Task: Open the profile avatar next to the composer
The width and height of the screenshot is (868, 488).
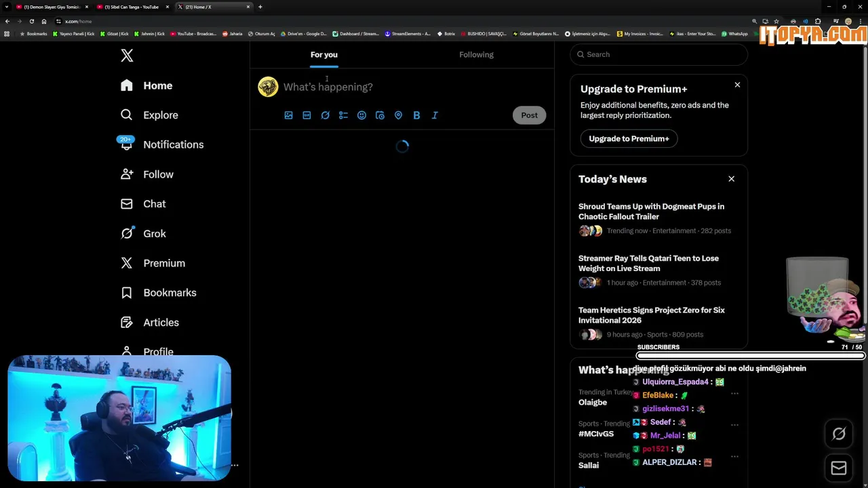Action: [x=268, y=87]
